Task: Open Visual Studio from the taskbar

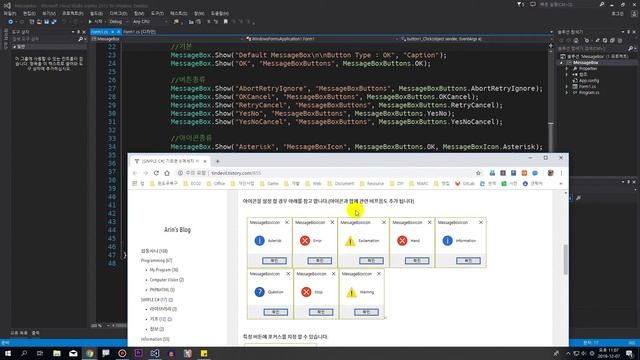Action: [155, 353]
